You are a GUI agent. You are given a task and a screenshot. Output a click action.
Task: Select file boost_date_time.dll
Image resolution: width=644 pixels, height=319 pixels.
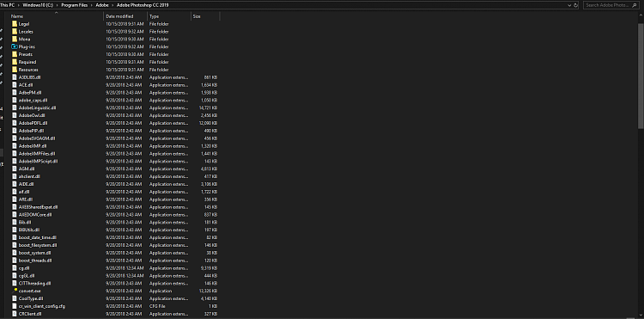(x=38, y=237)
